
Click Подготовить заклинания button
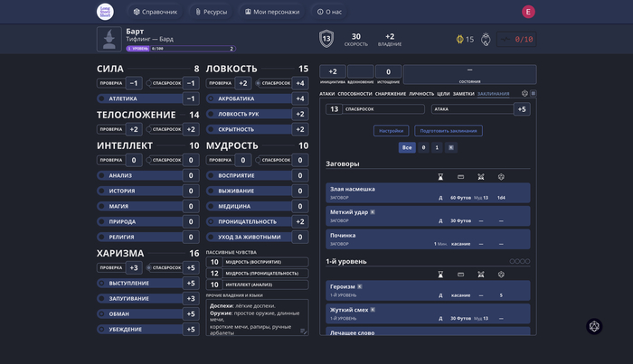(449, 131)
